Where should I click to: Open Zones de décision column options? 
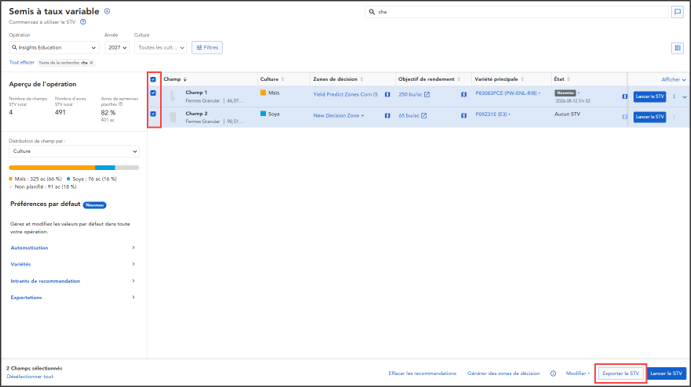coord(362,79)
